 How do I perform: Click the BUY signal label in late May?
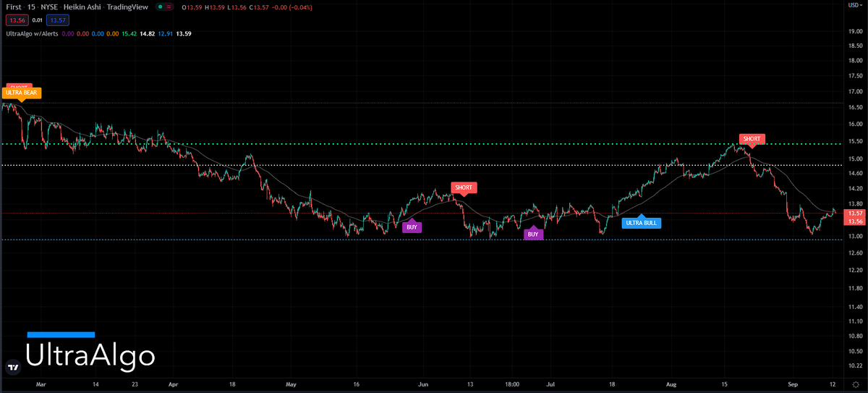coord(412,227)
